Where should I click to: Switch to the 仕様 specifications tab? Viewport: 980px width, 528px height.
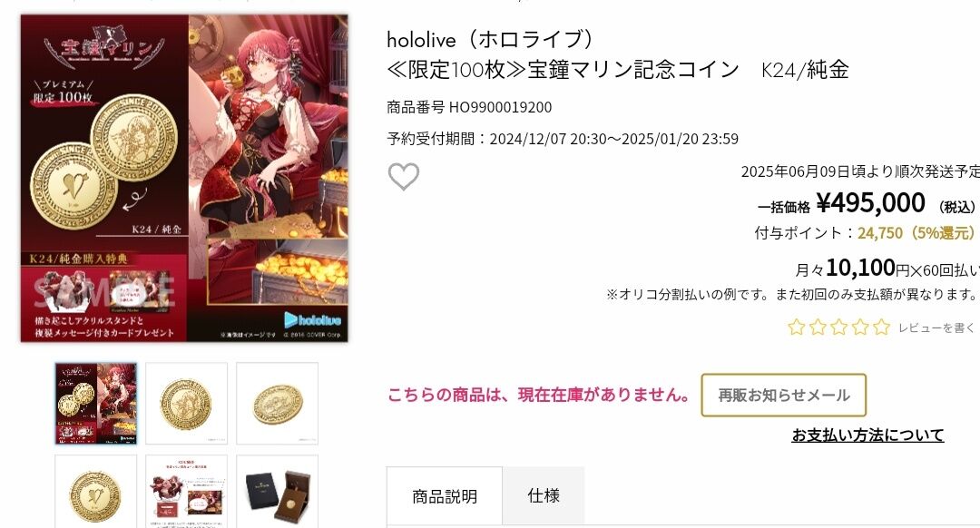(544, 495)
